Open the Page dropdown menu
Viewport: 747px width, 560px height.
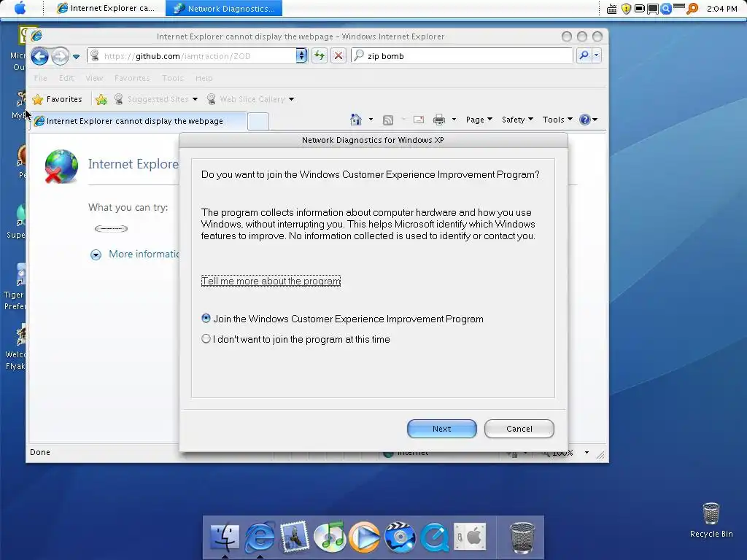point(479,120)
